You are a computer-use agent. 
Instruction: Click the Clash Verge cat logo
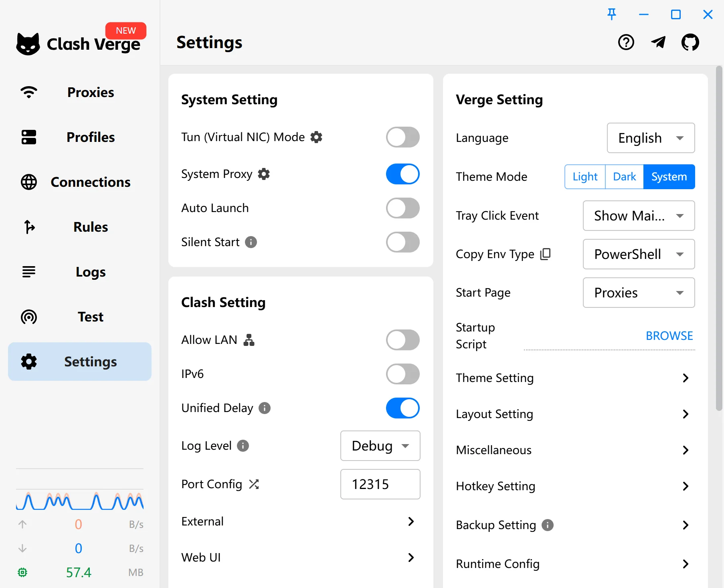point(28,44)
